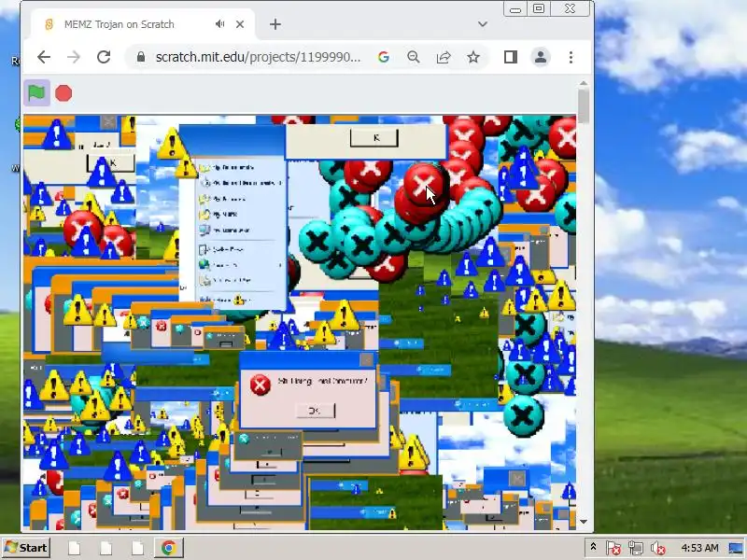This screenshot has width=747, height=560.
Task: Stop the project with the red stop sign
Action: pyautogui.click(x=63, y=93)
